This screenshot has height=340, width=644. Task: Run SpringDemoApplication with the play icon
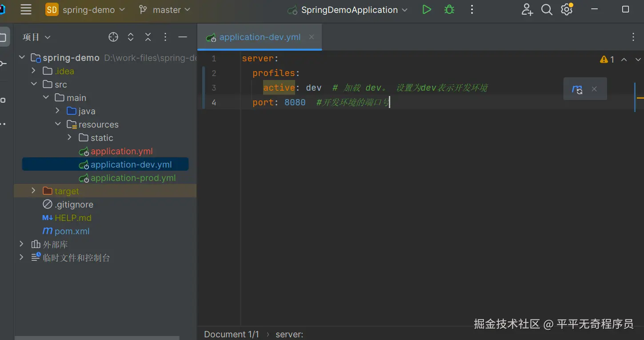(427, 10)
